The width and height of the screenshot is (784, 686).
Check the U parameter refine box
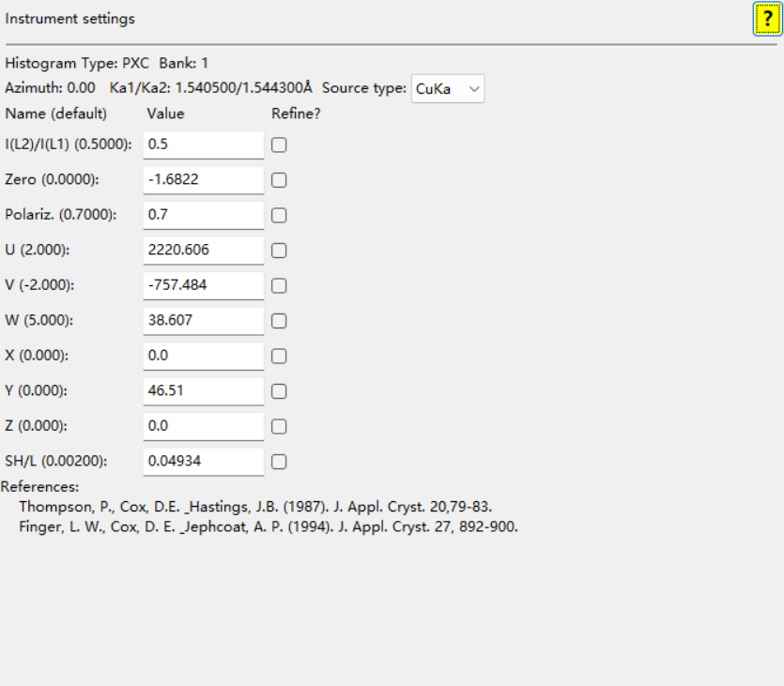(x=279, y=251)
